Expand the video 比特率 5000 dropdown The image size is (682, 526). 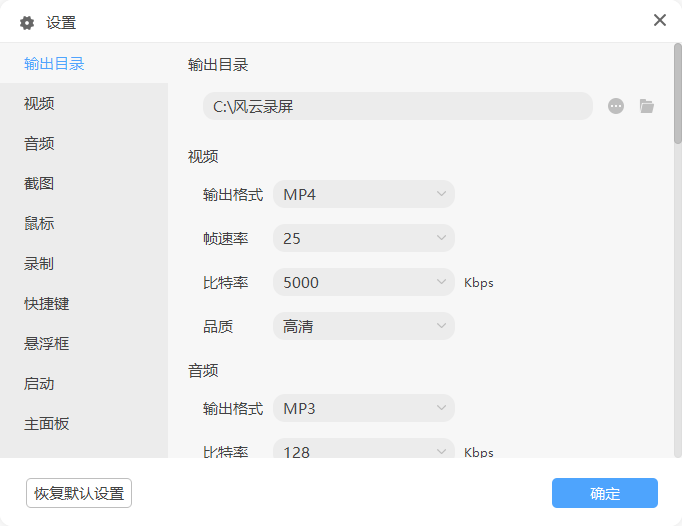pyautogui.click(x=363, y=282)
